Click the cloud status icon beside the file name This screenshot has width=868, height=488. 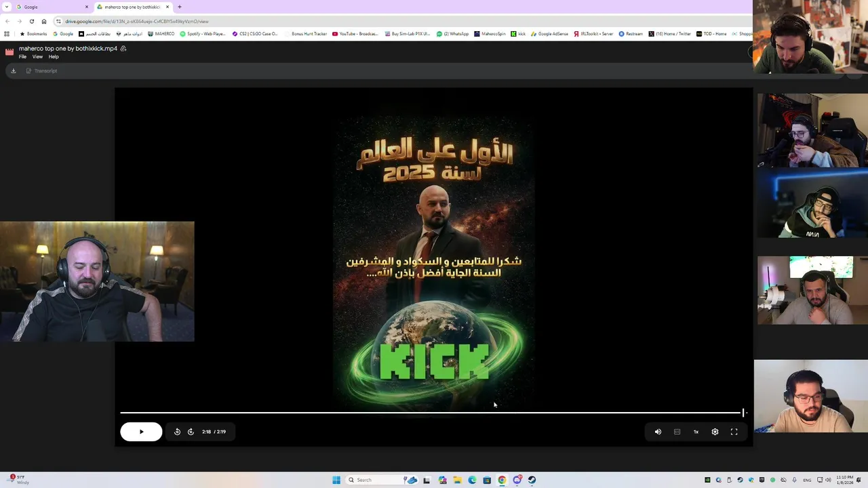pos(123,49)
